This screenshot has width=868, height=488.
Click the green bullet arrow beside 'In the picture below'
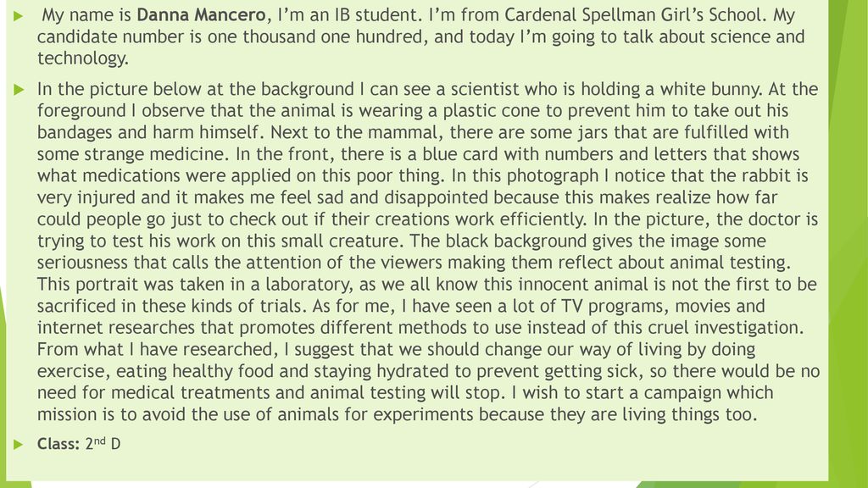coord(19,89)
